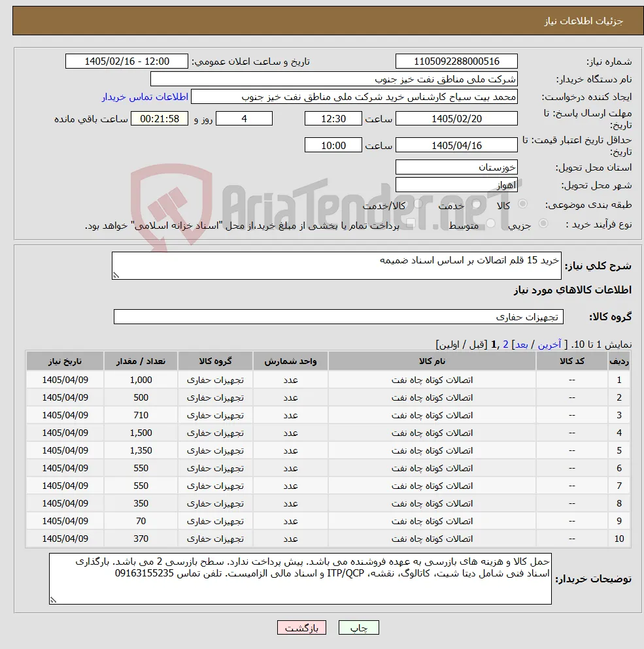The image size is (644, 649).
Task: Toggle the Islamic treasury payment checkbox
Action: 410,224
